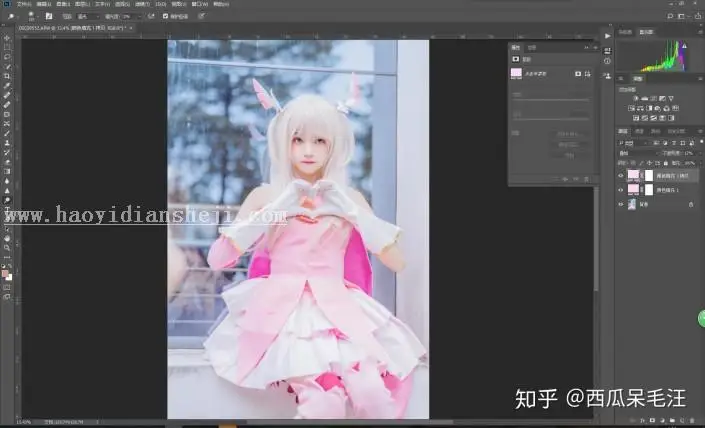Image resolution: width=705 pixels, height=428 pixels.
Task: Switch to the Channels tab
Action: [x=639, y=131]
